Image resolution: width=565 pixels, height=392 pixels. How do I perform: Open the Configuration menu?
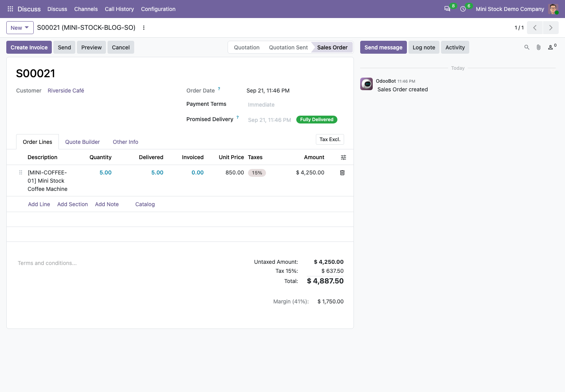(158, 9)
